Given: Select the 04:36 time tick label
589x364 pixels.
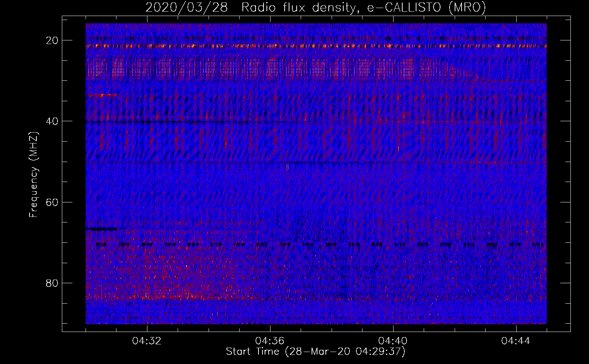Looking at the screenshot, I should click(x=270, y=341).
